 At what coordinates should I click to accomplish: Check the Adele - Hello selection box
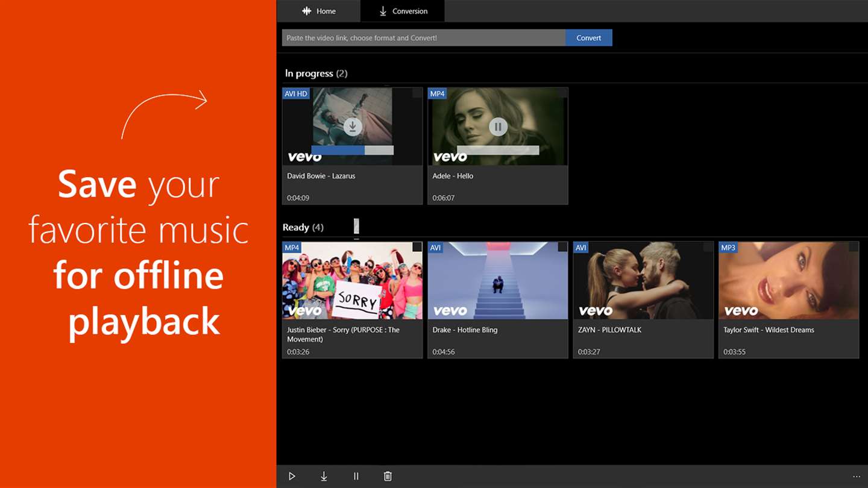[562, 93]
